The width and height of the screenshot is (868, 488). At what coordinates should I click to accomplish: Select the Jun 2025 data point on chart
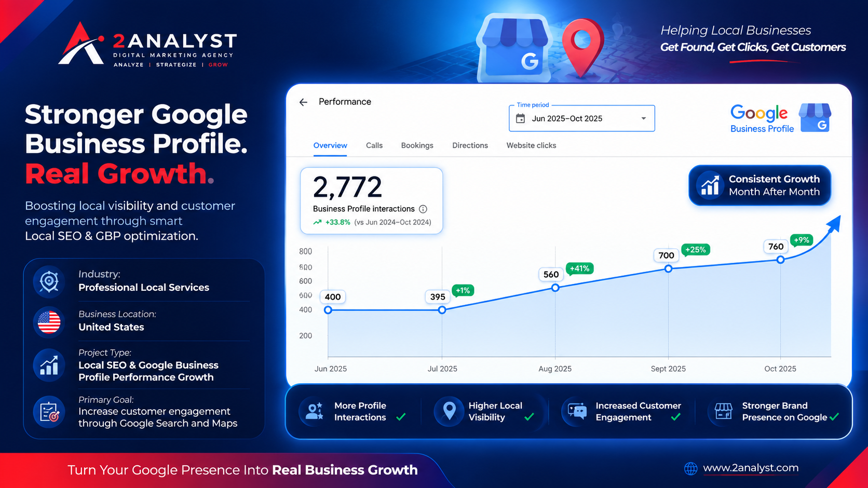coord(328,310)
